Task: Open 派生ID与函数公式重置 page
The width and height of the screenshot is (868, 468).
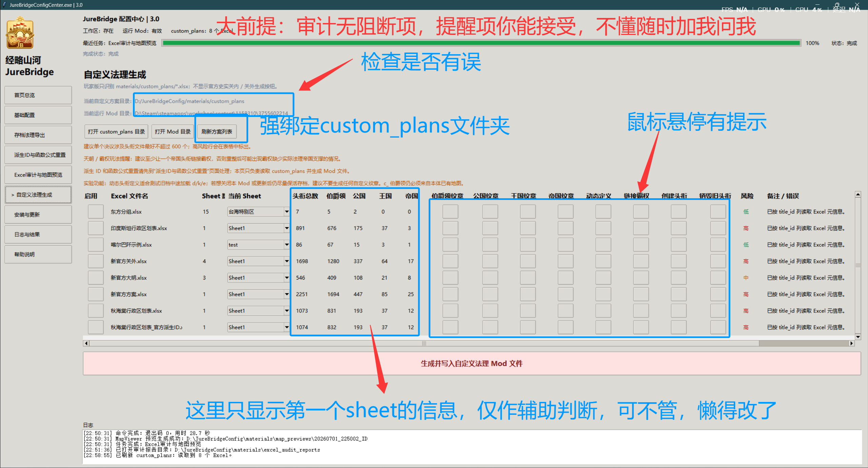Action: (x=38, y=155)
